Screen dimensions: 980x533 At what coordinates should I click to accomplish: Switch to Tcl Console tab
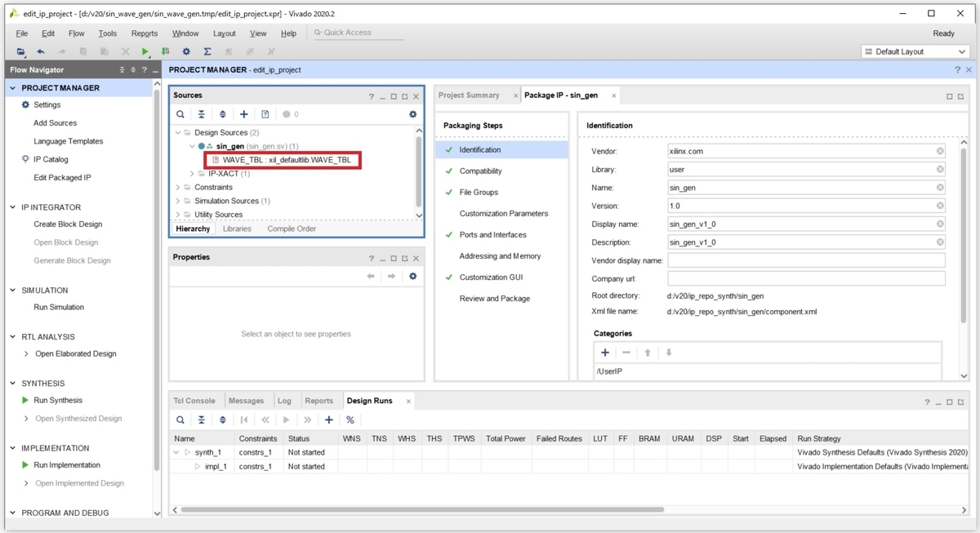pos(194,401)
